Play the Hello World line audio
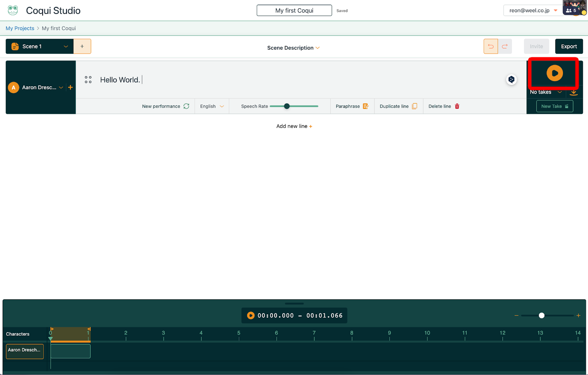The width and height of the screenshot is (588, 375). pyautogui.click(x=555, y=73)
